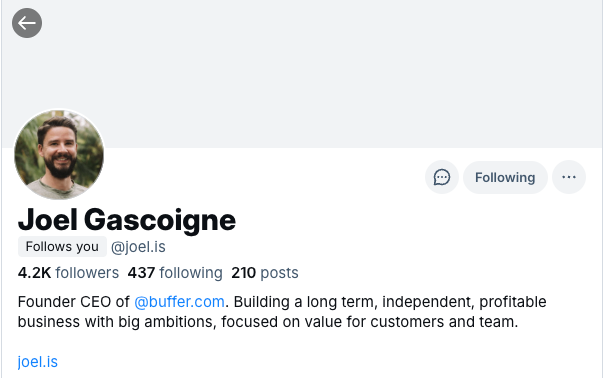Click the @joel.is handle text
Screen dimensions: 604x378
click(138, 247)
